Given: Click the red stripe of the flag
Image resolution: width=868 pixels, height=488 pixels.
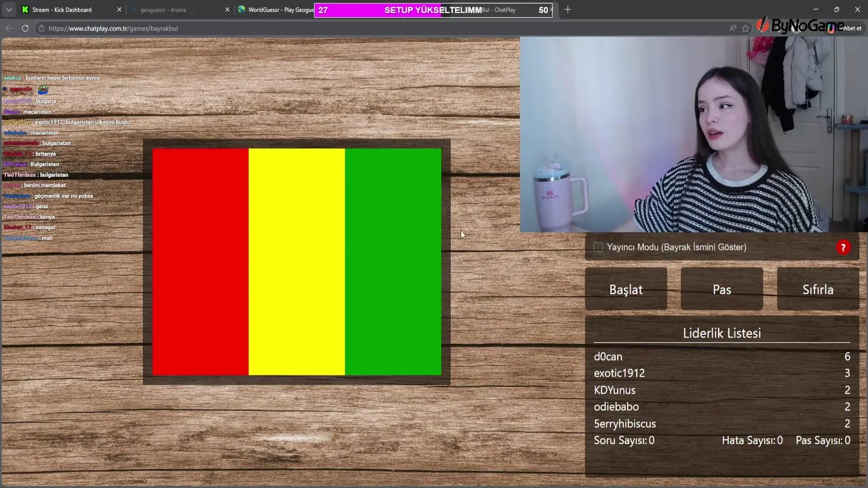Looking at the screenshot, I should coord(201,262).
